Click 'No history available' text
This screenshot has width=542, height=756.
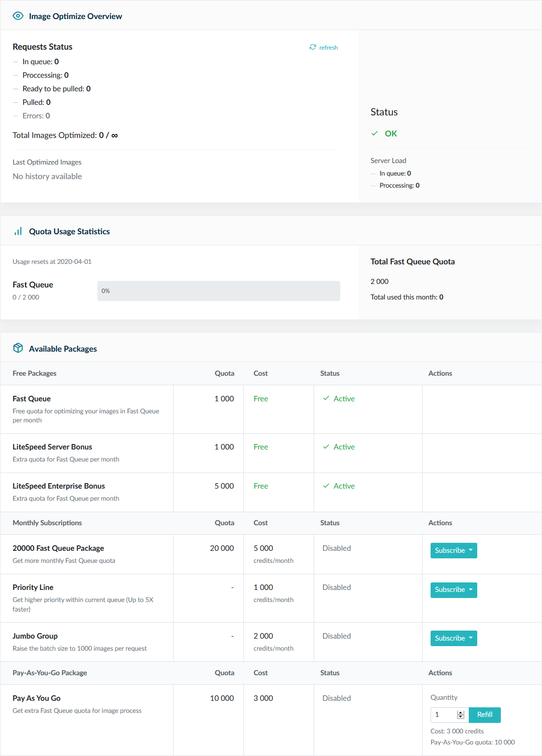[x=47, y=176]
